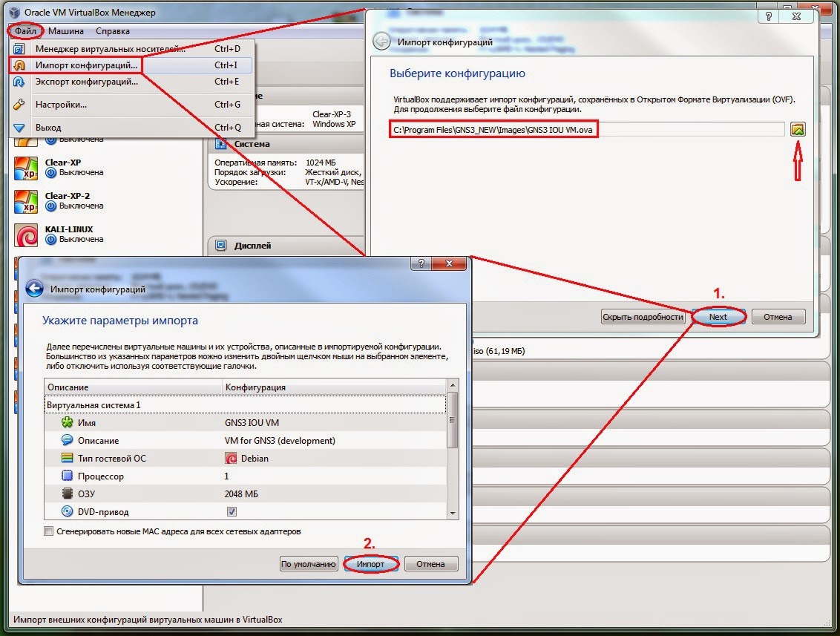Click the ОЗУ row memory icon

(x=67, y=494)
